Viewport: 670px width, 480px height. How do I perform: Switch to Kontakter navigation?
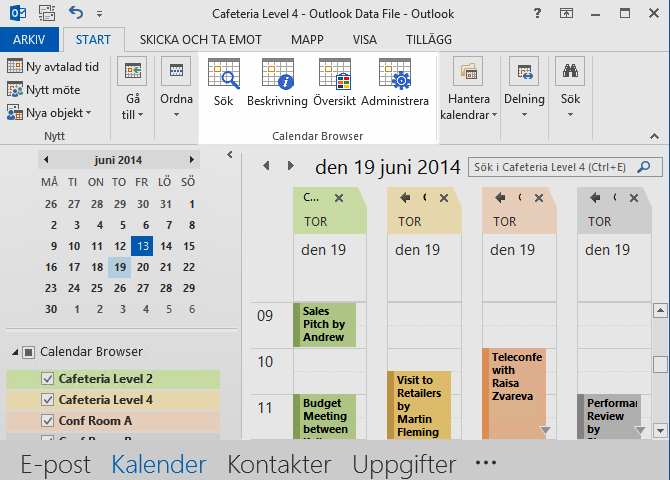279,464
